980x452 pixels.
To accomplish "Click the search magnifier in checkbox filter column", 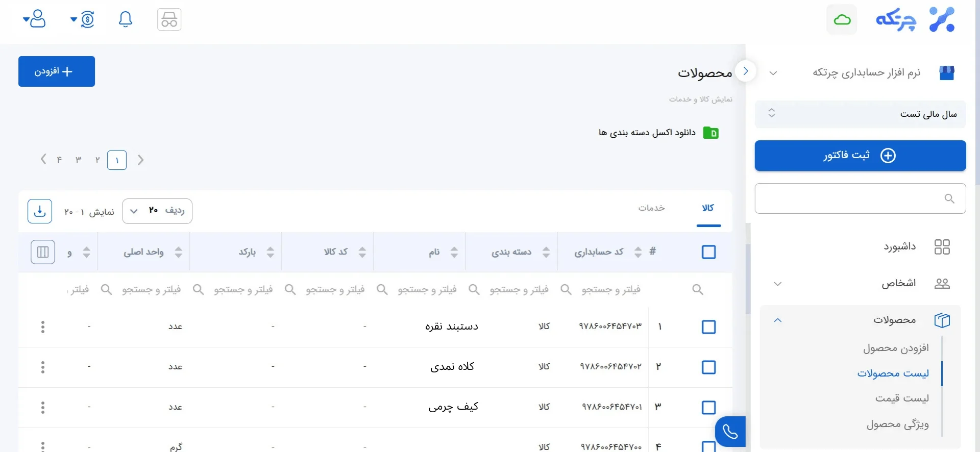I will [x=698, y=290].
